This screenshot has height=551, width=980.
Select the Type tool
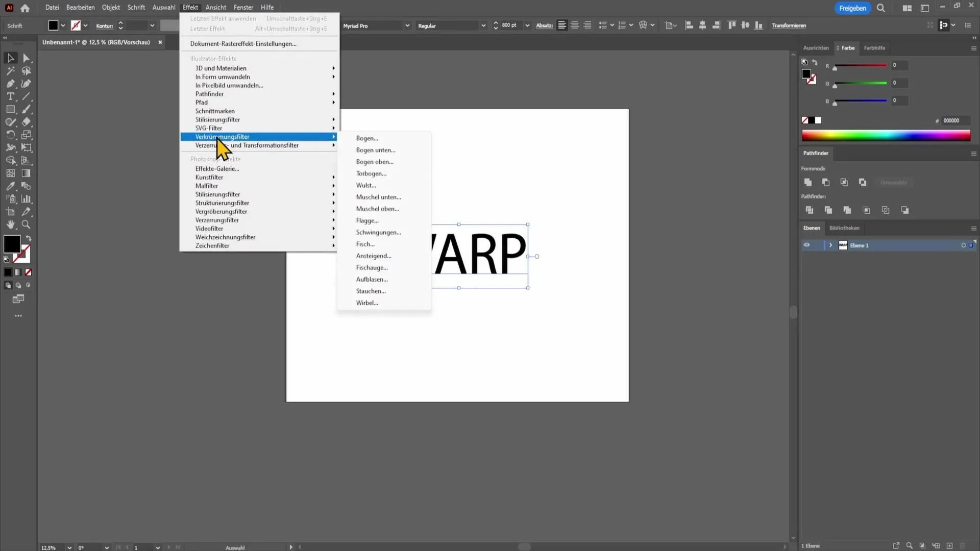coord(11,96)
